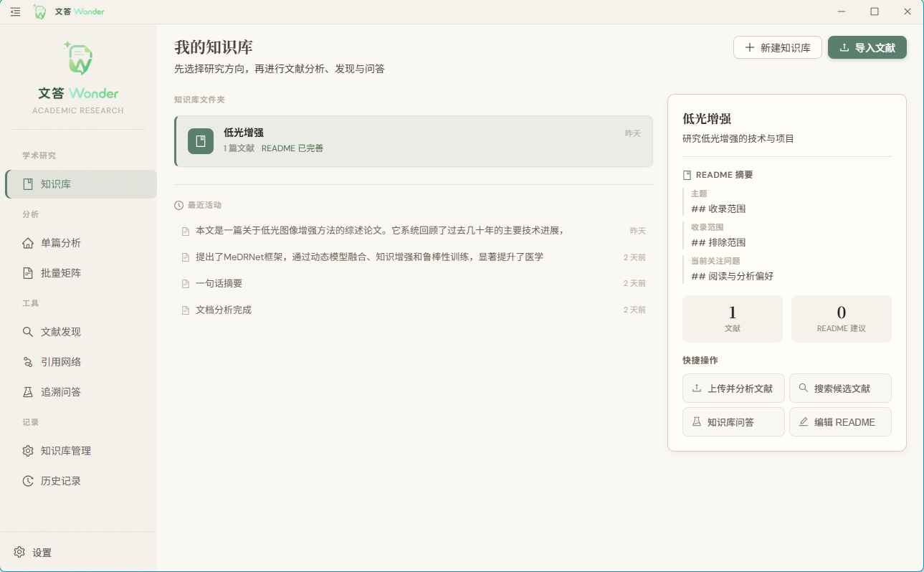Click 搜索候选文献 quick action
Viewport: 924px width, 572px height.
tap(840, 388)
